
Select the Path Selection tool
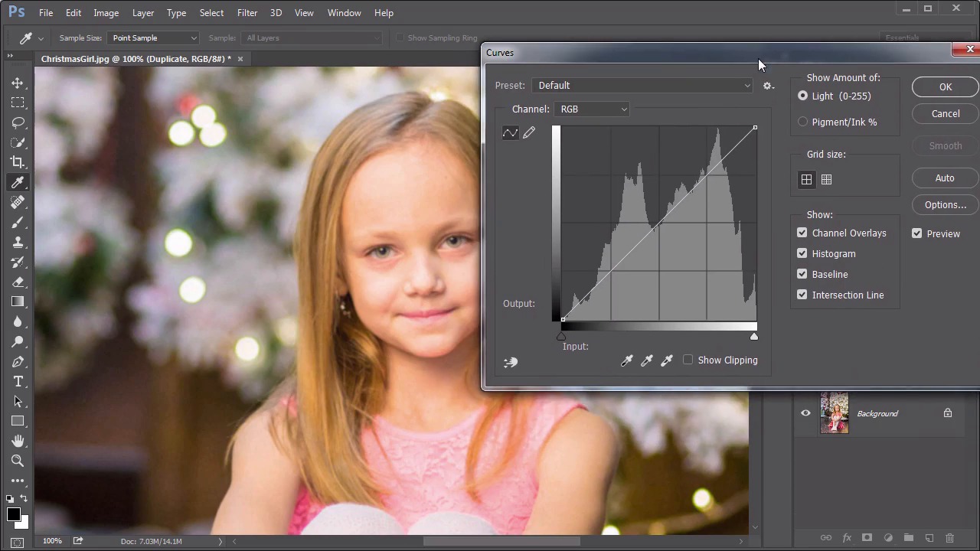pyautogui.click(x=18, y=401)
